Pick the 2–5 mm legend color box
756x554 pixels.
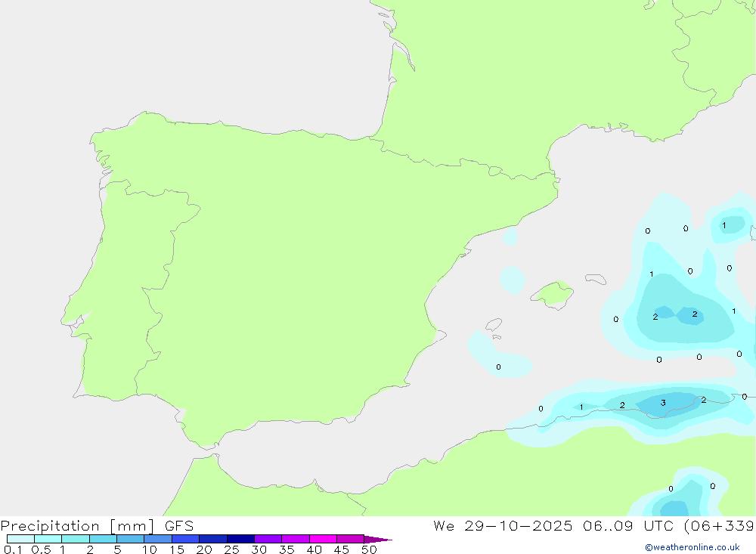pyautogui.click(x=103, y=539)
